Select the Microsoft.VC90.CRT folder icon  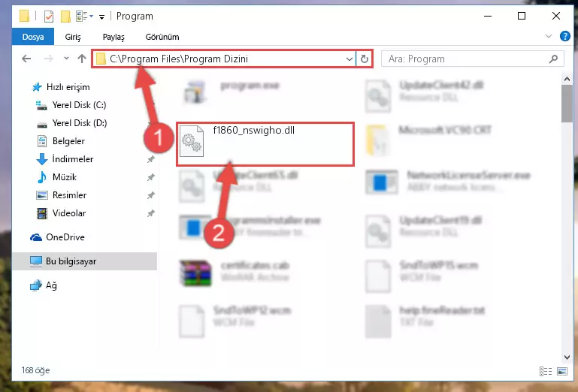pos(377,140)
